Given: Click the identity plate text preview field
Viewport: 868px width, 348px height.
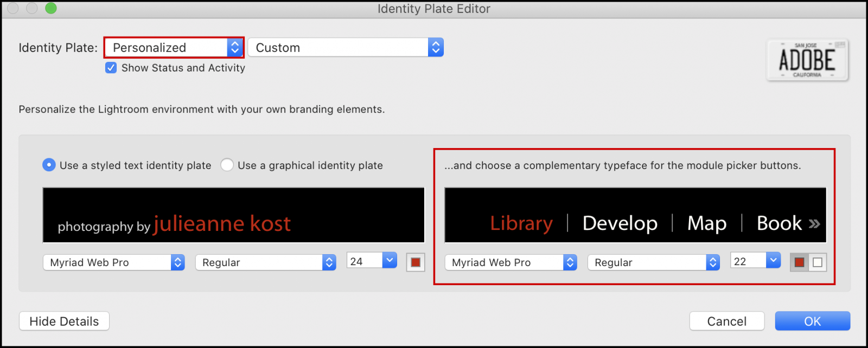Looking at the screenshot, I should tap(233, 215).
